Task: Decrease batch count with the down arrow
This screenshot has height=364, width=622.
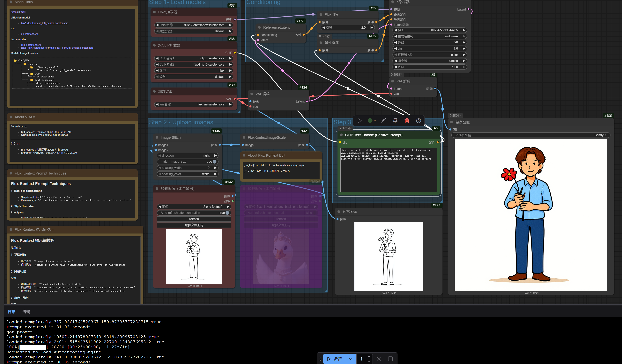Action: click(369, 361)
